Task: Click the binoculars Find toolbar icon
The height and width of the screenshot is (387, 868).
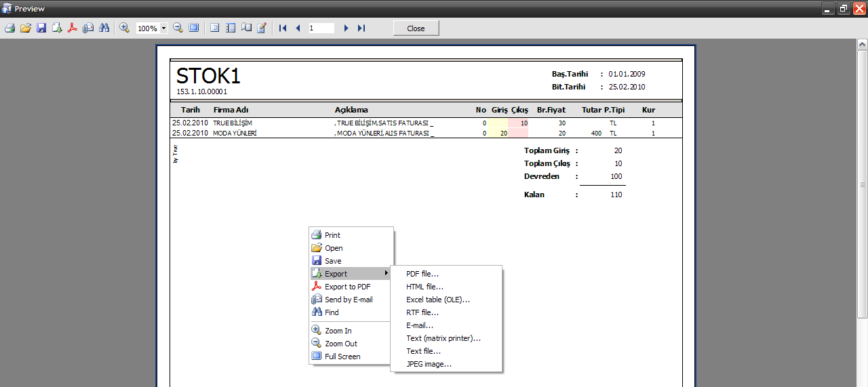Action: coord(104,28)
